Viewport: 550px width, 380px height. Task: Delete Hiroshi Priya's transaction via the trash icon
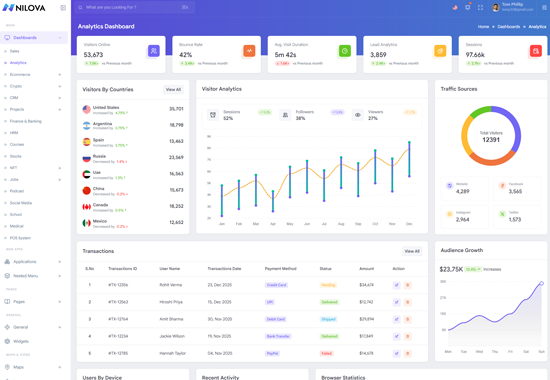(x=408, y=302)
